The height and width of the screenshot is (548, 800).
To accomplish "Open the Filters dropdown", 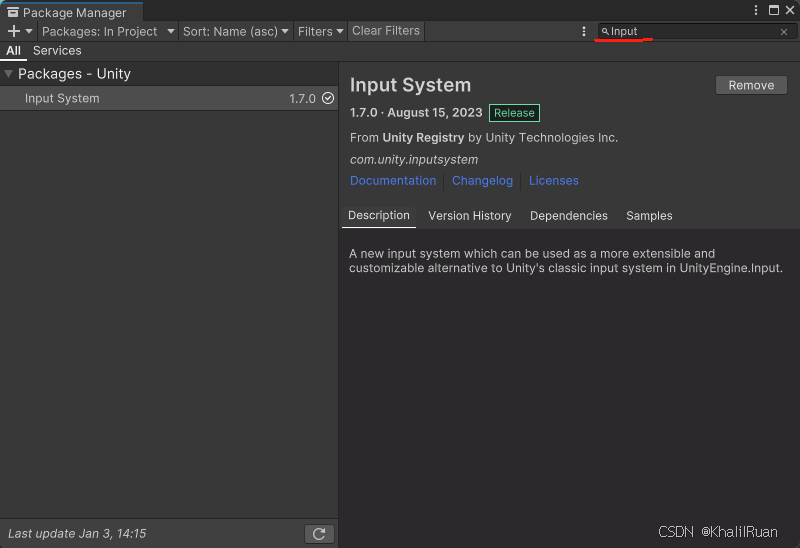I will point(320,31).
